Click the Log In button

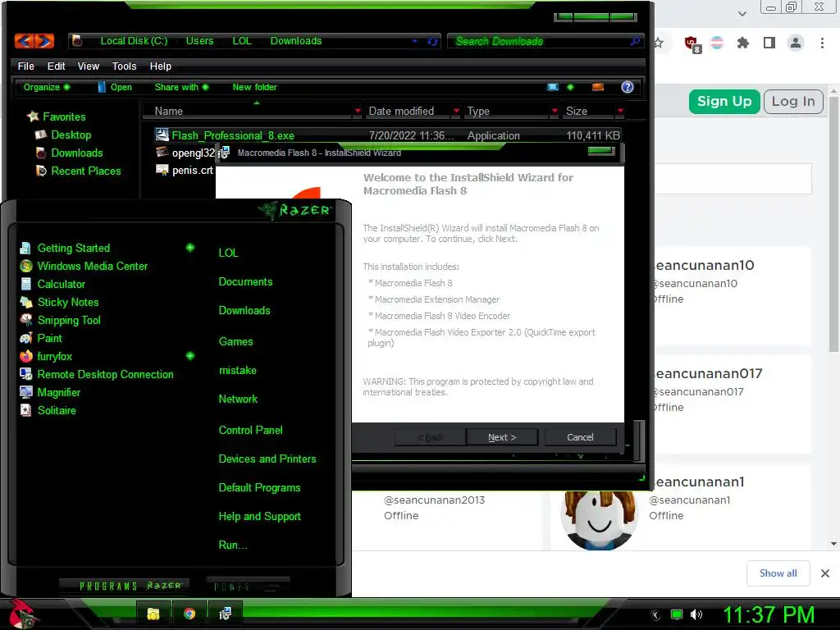click(793, 101)
